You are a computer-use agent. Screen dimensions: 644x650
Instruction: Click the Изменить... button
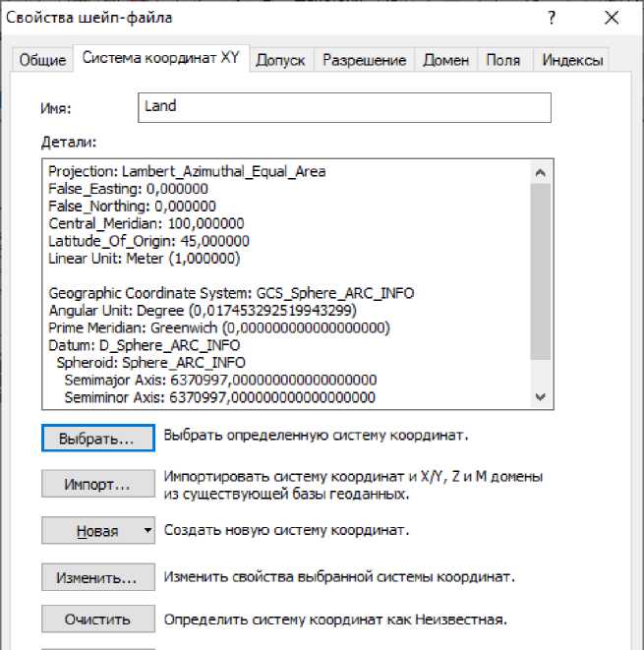(x=98, y=577)
